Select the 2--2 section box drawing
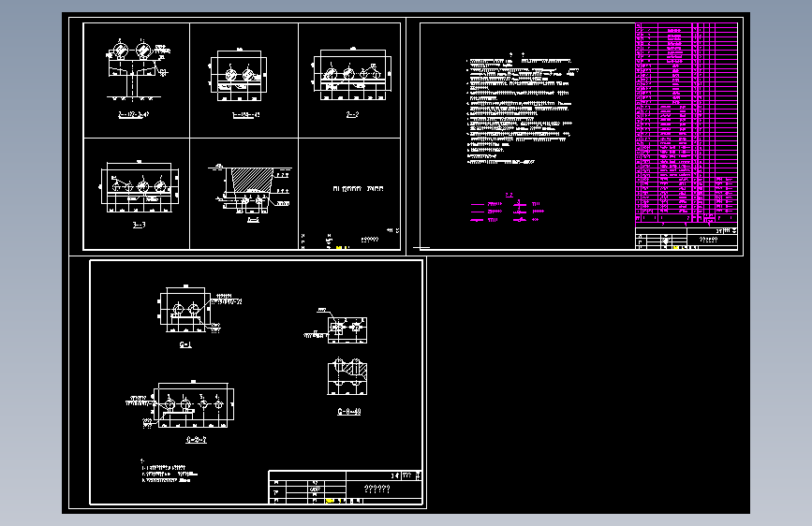The height and width of the screenshot is (526, 812). click(x=351, y=74)
